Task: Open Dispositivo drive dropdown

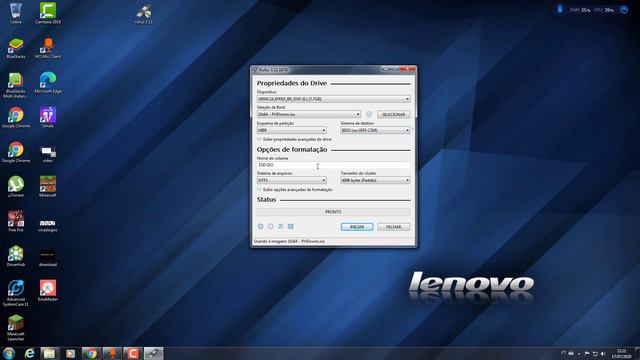Action: tap(333, 99)
